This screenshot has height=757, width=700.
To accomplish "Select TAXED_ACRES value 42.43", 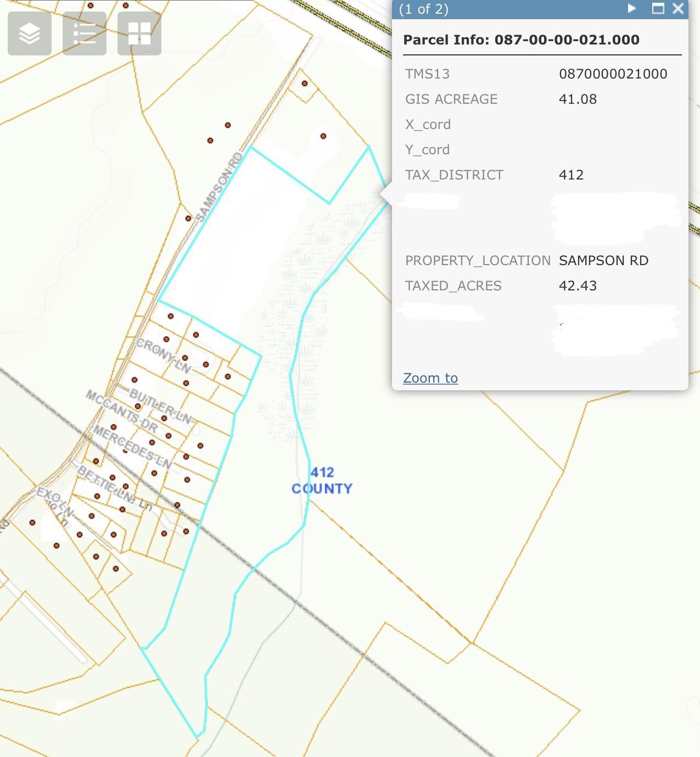I will (578, 286).
